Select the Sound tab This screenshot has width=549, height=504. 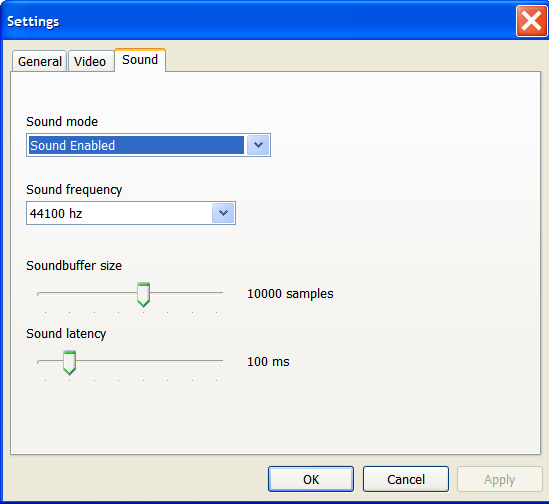tap(140, 60)
